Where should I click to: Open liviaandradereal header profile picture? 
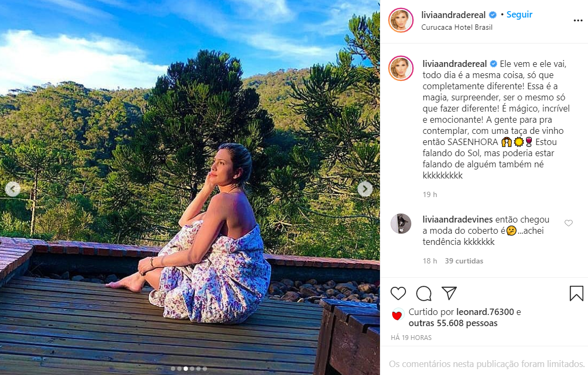(x=401, y=20)
